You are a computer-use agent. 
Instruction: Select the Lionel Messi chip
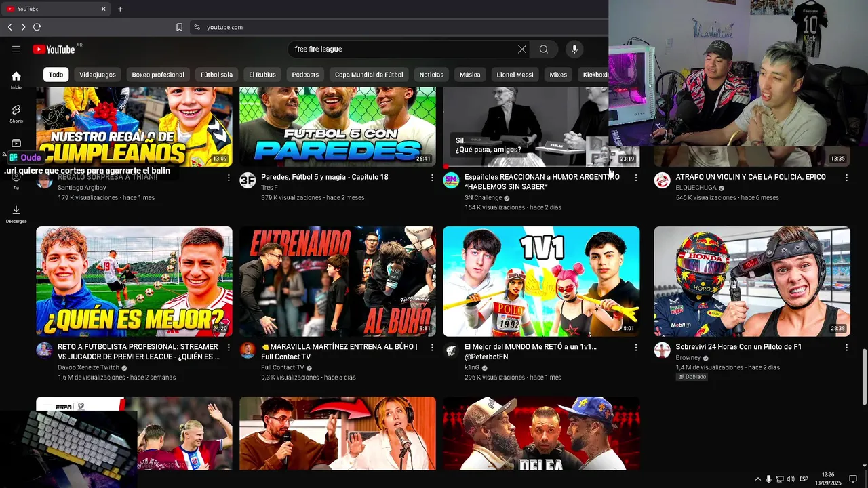tap(515, 75)
